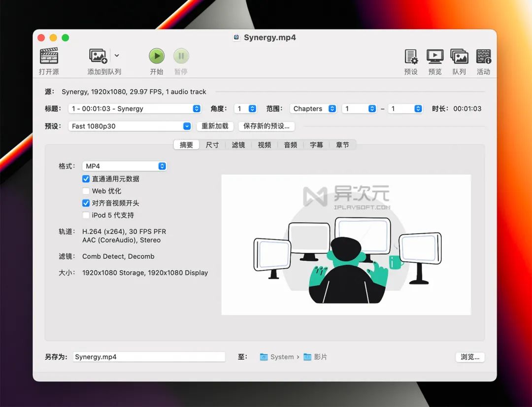Enable iPod 5 代支持
The height and width of the screenshot is (407, 532).
[x=86, y=215]
